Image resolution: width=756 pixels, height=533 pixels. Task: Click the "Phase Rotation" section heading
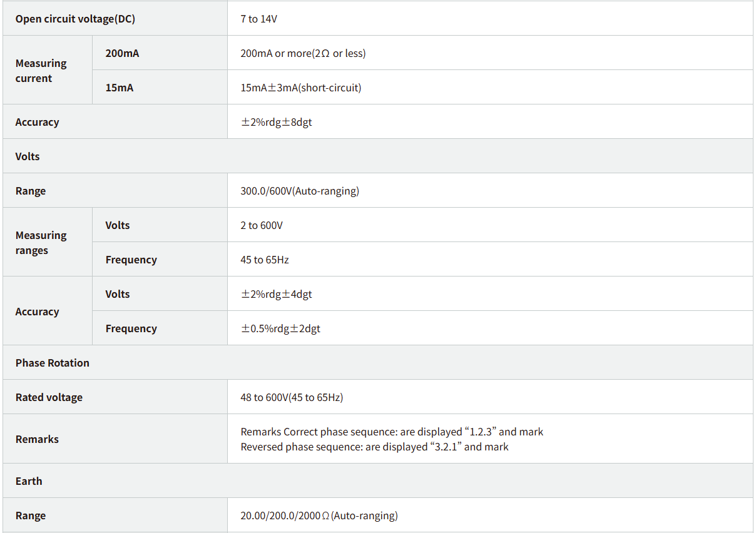click(53, 363)
